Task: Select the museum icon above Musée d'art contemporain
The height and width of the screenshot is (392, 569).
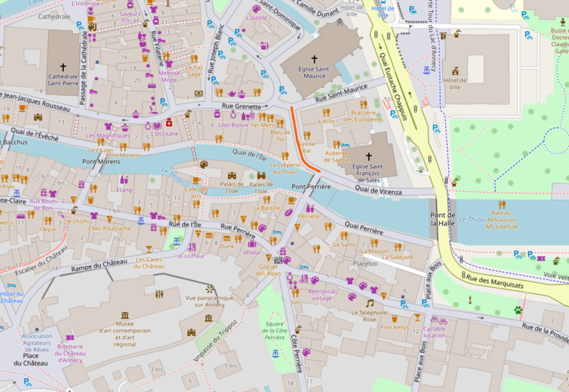Action: 125,316
